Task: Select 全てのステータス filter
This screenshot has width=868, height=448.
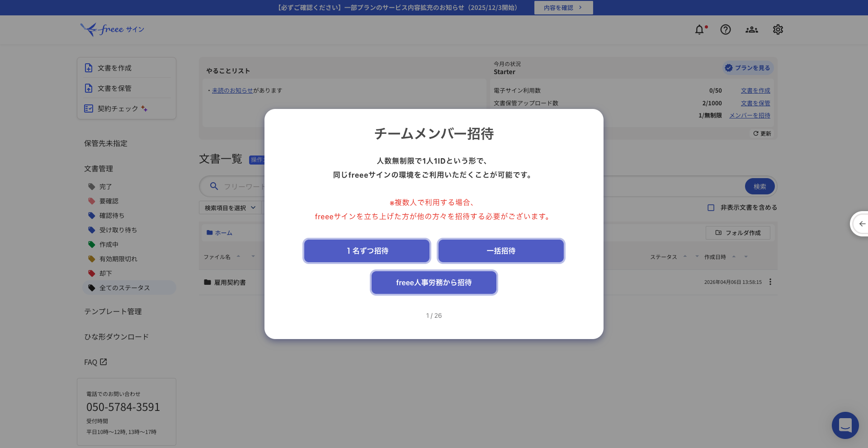Action: tap(129, 288)
